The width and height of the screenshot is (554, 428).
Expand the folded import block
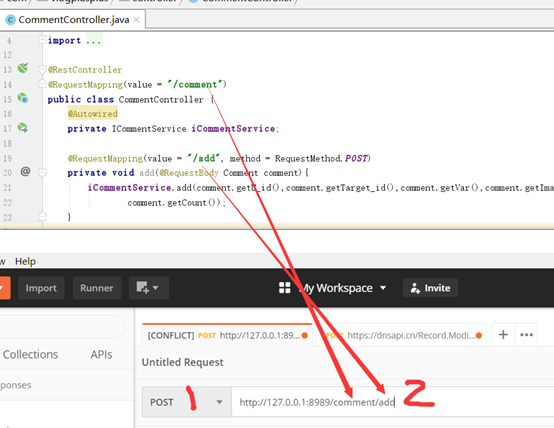[42, 40]
